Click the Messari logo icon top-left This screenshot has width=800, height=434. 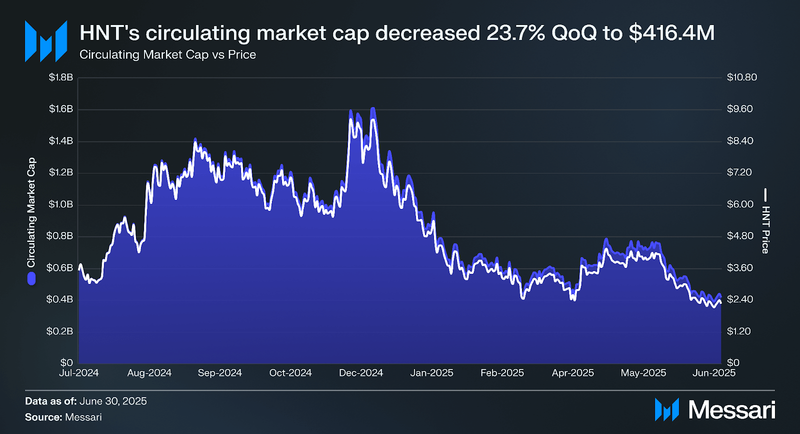(46, 41)
